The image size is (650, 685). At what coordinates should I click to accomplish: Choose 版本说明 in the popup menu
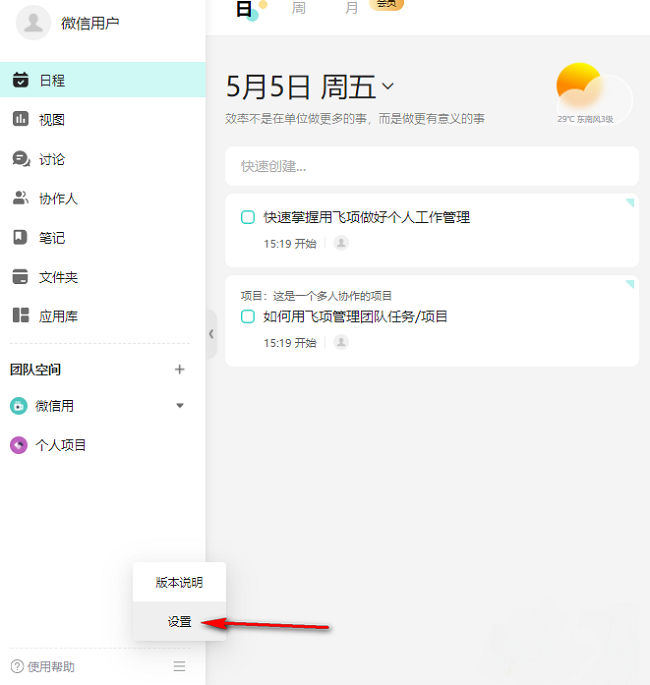tap(180, 582)
